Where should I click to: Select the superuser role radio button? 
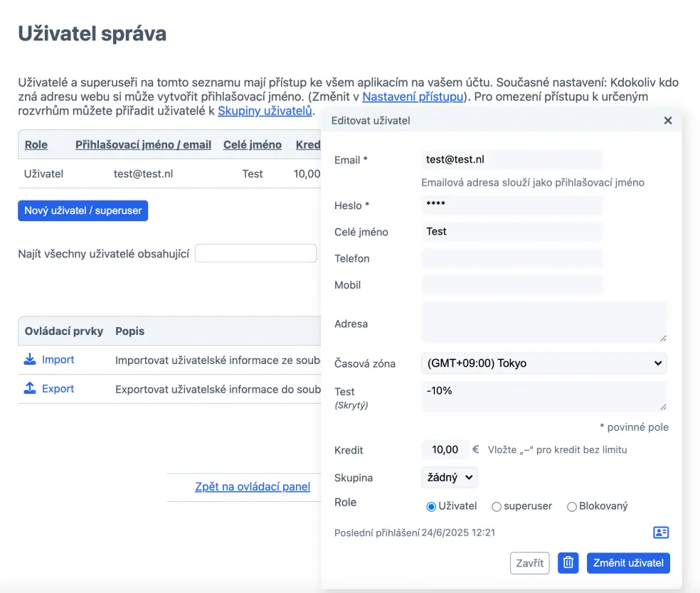497,507
